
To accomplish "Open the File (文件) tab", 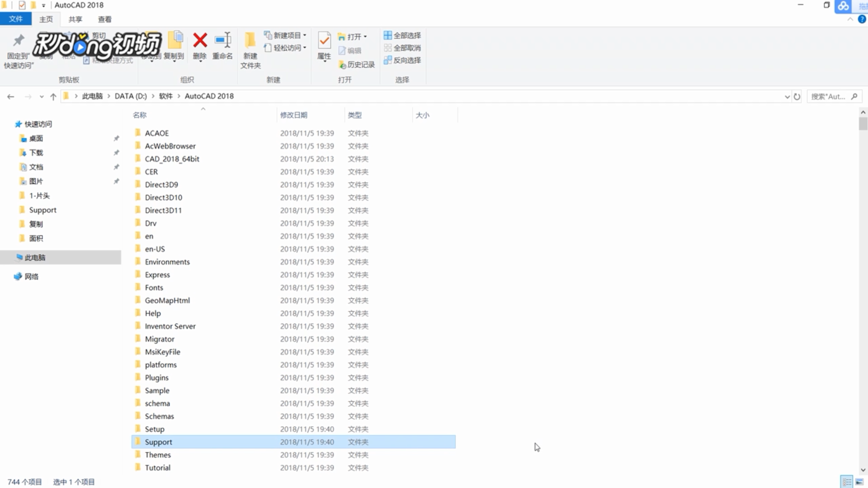I will pyautogui.click(x=16, y=19).
